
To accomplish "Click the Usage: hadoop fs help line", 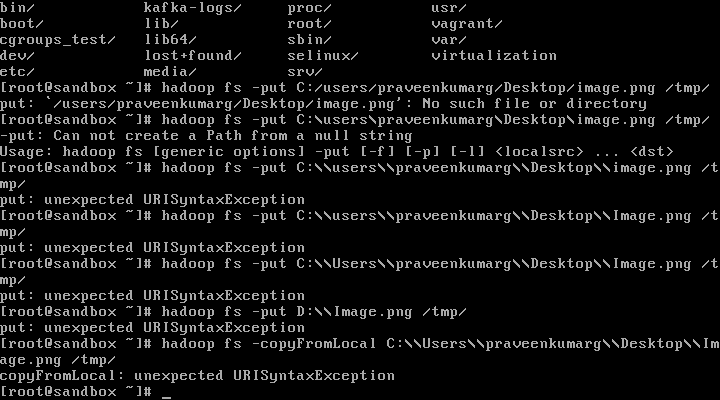I will (337, 152).
